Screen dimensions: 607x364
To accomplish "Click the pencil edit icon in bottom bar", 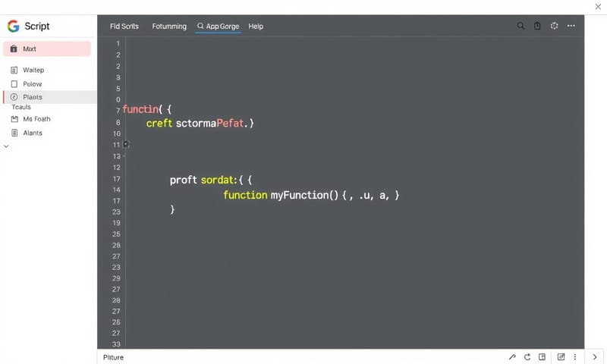I will [512, 357].
